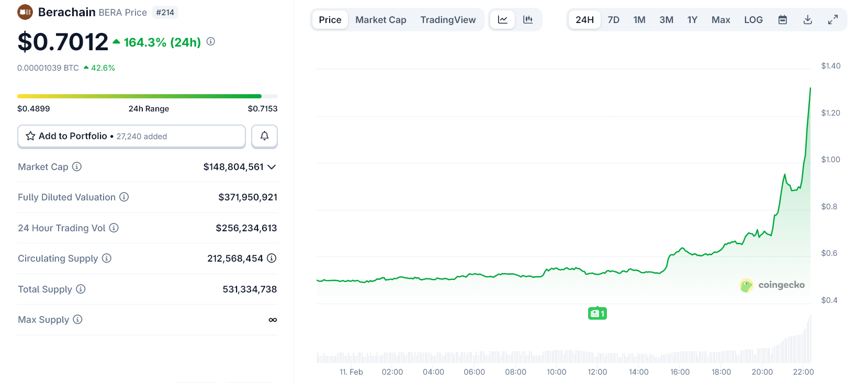Open the TradingView tab
This screenshot has width=868, height=383.
coord(448,20)
